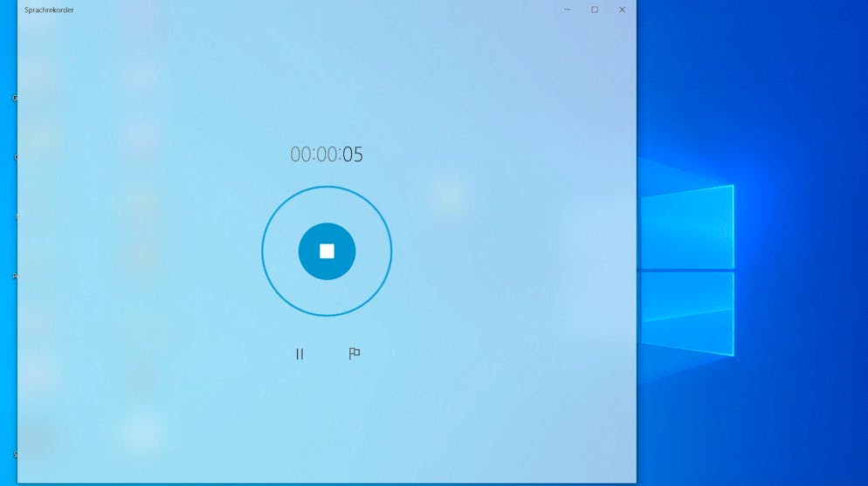
Task: Stop the recording with the round stop button
Action: (x=327, y=251)
